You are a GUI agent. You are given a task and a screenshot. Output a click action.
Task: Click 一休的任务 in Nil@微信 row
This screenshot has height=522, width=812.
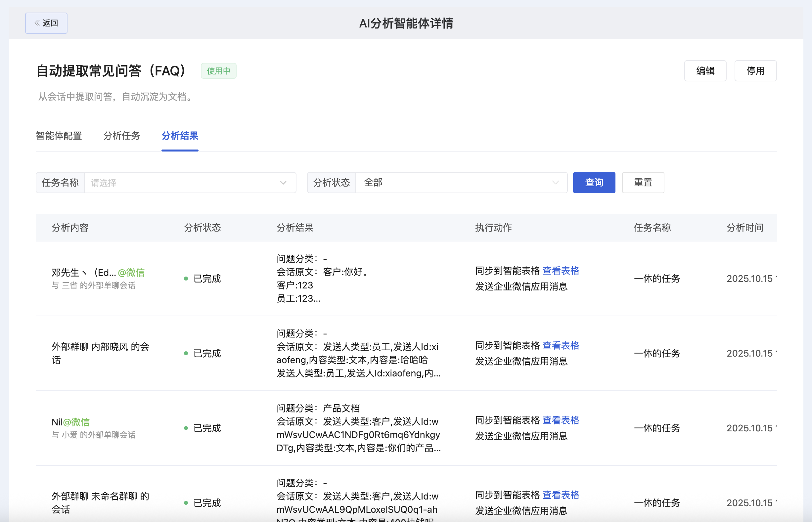coord(657,428)
